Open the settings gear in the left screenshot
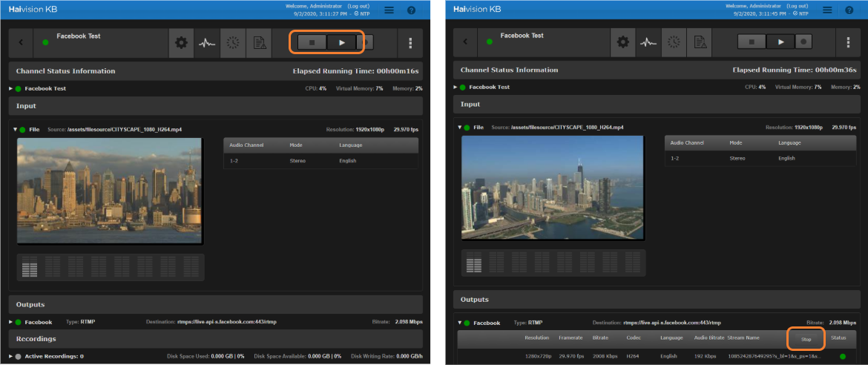 (x=181, y=43)
